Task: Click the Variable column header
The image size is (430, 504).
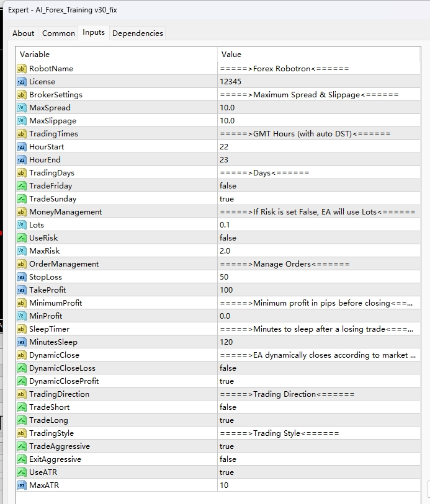Action: (x=117, y=55)
